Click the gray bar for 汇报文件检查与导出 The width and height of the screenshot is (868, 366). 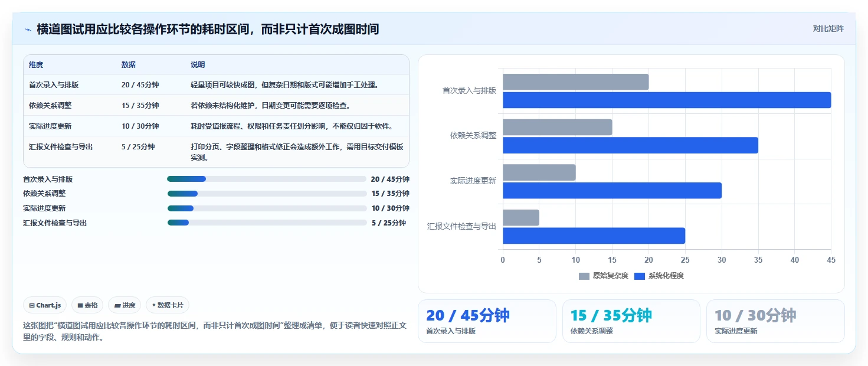pyautogui.click(x=521, y=217)
